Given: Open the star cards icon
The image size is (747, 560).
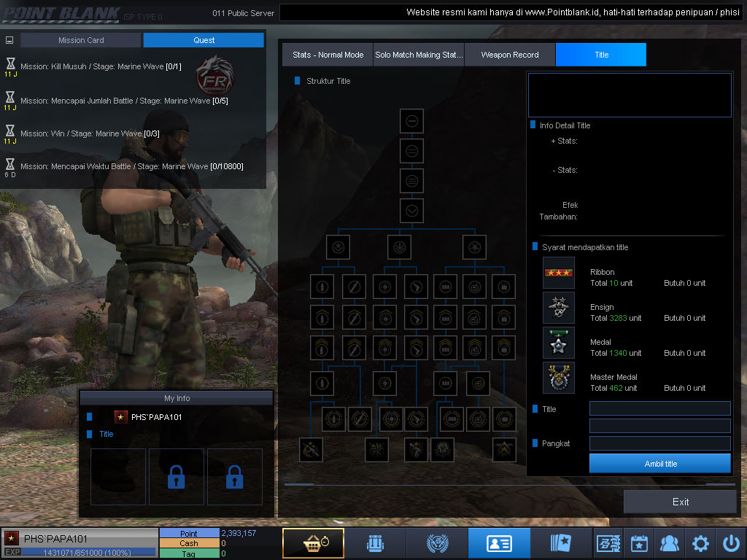Looking at the screenshot, I should (561, 543).
